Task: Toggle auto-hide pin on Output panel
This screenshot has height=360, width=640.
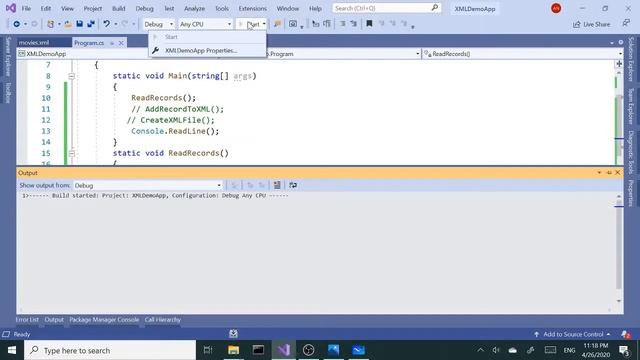Action: [x=609, y=173]
